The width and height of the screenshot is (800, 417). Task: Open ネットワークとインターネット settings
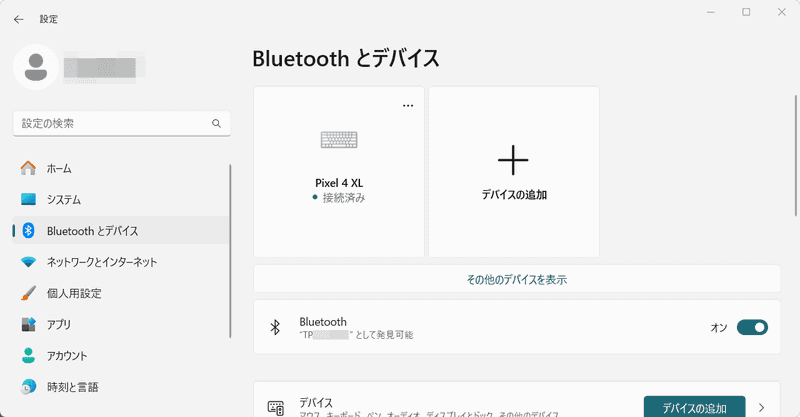click(x=121, y=262)
